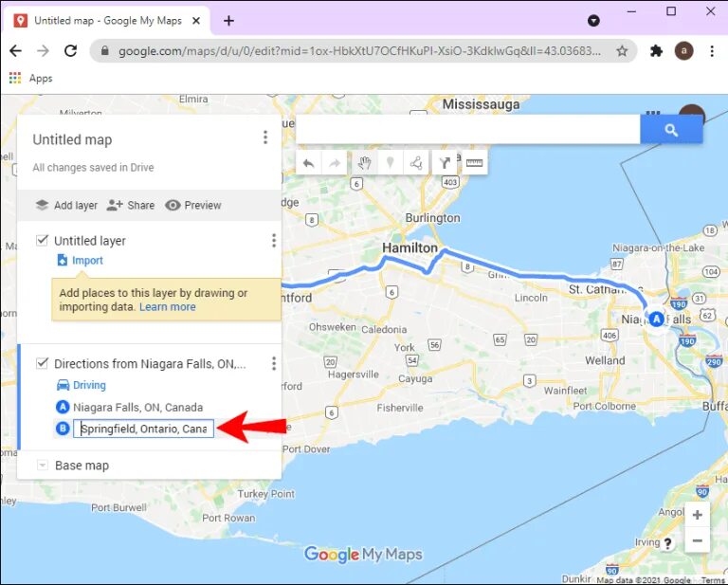
Task: Click the Port Dover label on map
Action: coord(306,449)
